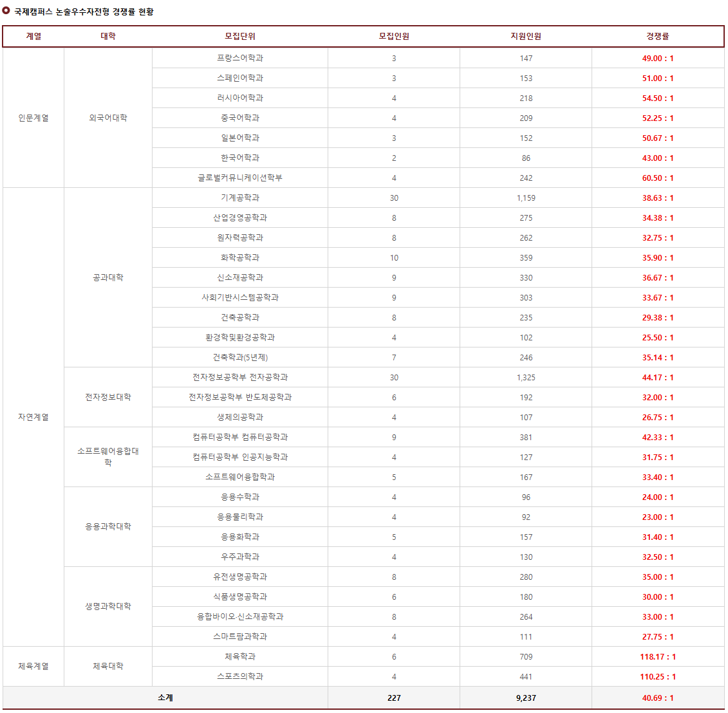Viewport: 728px width, 713px height.
Task: Click the 외국어대학 college cell
Action: coord(108,118)
